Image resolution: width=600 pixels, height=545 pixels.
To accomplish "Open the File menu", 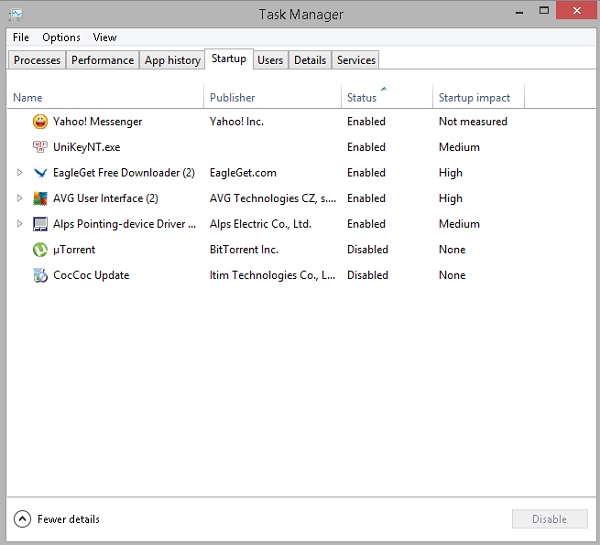I will pos(21,37).
